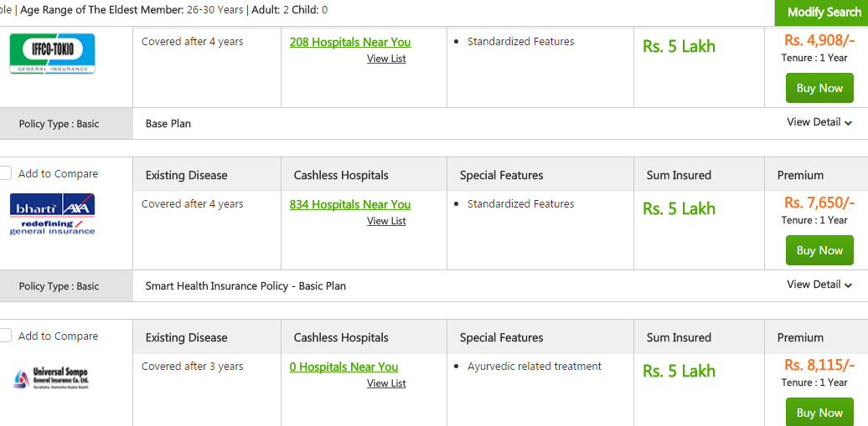Click Modify Search button
The image size is (868, 426).
coord(823,13)
